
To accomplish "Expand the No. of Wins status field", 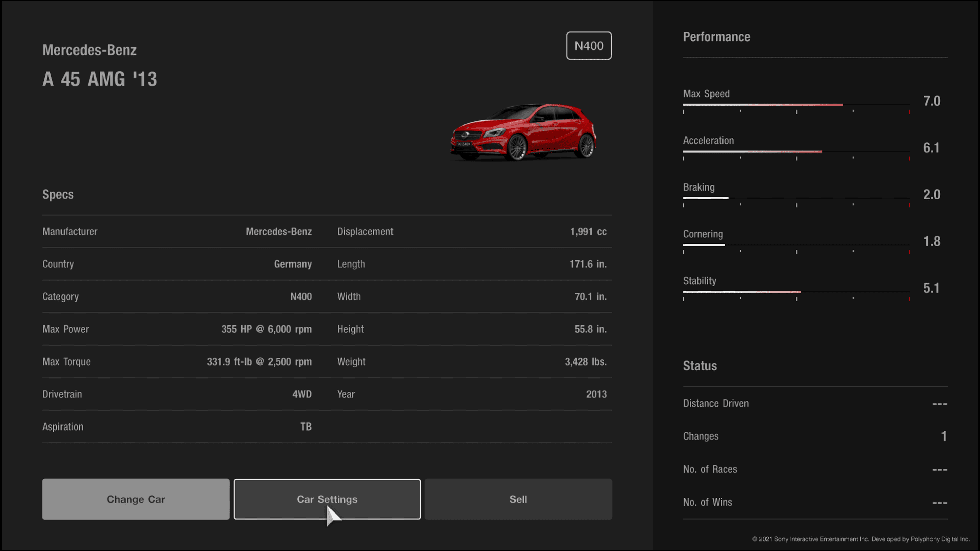I will 814,501.
